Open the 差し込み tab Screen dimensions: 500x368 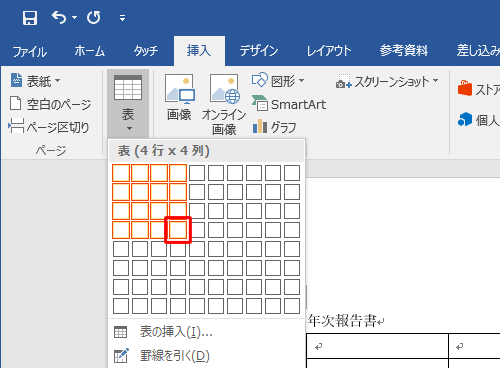[x=478, y=51]
